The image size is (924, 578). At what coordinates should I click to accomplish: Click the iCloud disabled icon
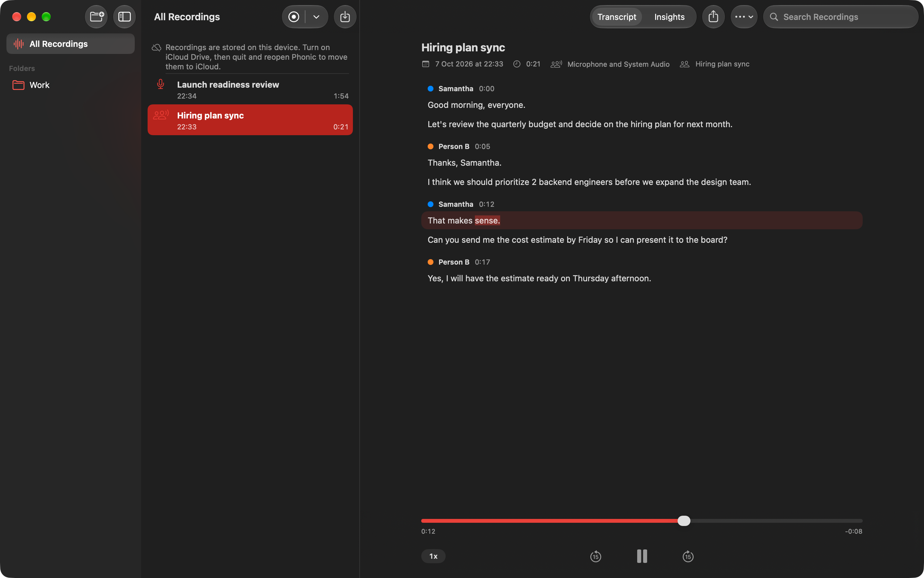coord(157,48)
